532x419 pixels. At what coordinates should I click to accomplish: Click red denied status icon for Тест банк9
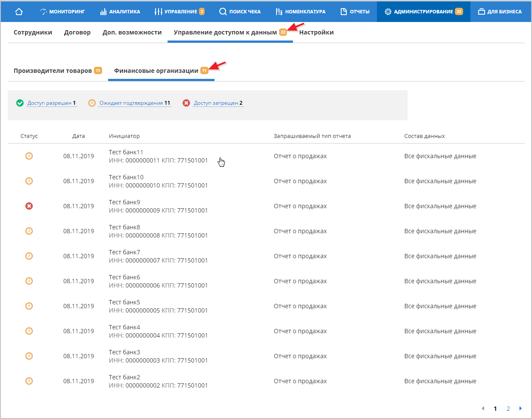coord(29,206)
